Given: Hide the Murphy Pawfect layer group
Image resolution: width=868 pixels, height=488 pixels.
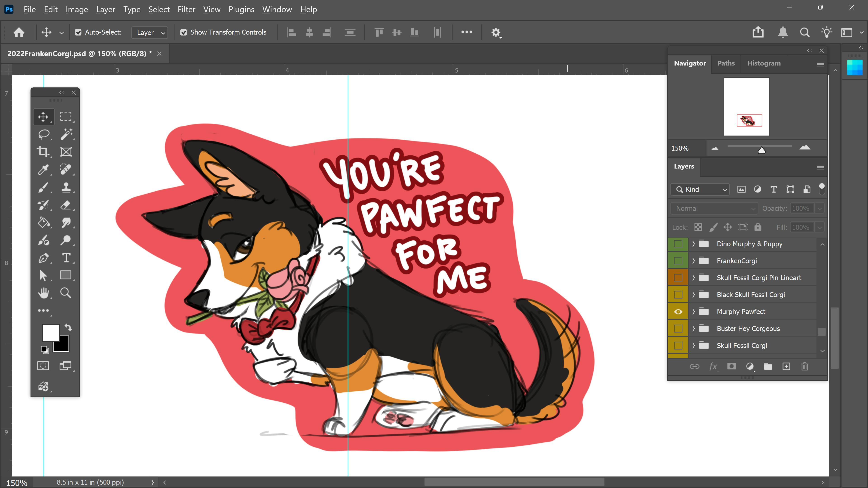Looking at the screenshot, I should [x=678, y=312].
